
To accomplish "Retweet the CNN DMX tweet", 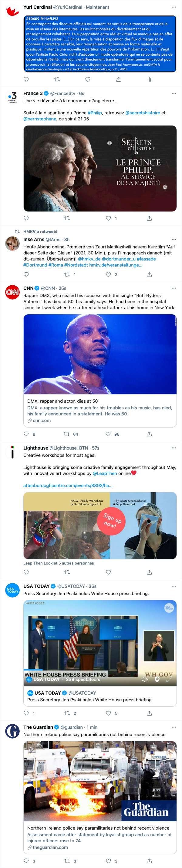I will (67, 434).
